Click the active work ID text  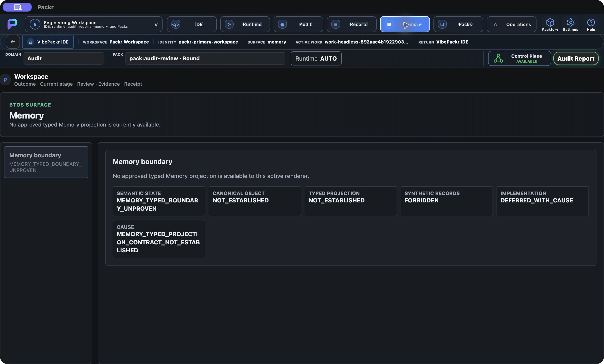[x=366, y=42]
